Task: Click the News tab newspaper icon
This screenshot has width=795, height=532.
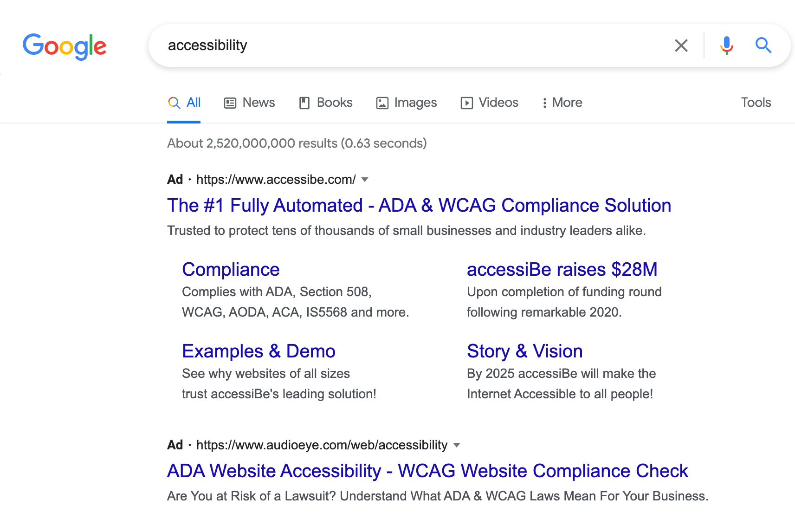Action: pyautogui.click(x=230, y=103)
